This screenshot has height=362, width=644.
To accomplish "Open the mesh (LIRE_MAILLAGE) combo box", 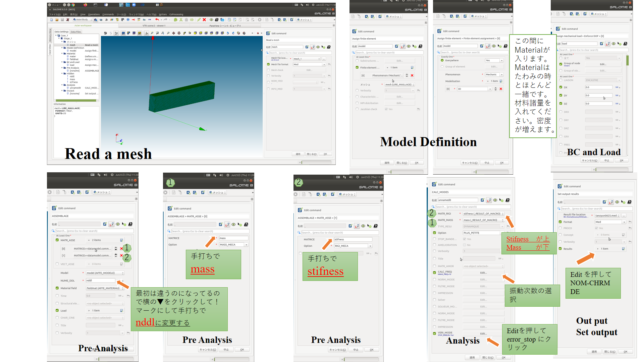I will [x=399, y=84].
